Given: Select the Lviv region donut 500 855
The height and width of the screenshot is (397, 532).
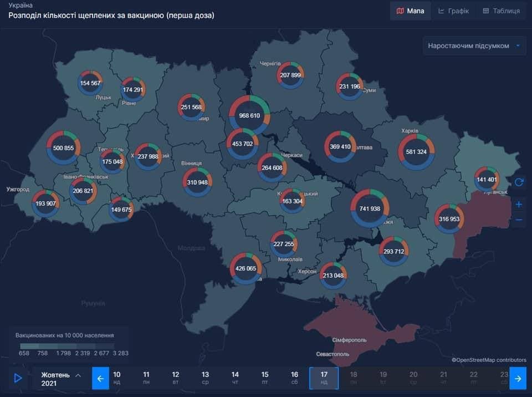Looking at the screenshot, I should (63, 148).
